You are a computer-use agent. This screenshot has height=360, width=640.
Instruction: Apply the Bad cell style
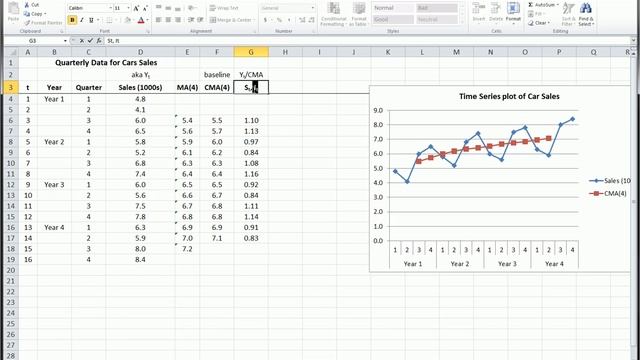tap(436, 8)
